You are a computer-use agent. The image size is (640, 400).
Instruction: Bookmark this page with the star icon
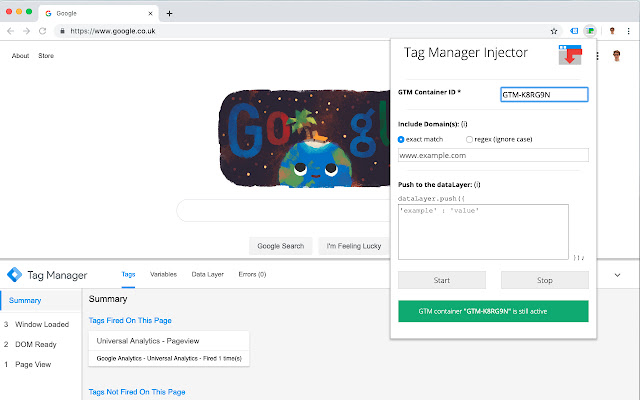pos(554,31)
